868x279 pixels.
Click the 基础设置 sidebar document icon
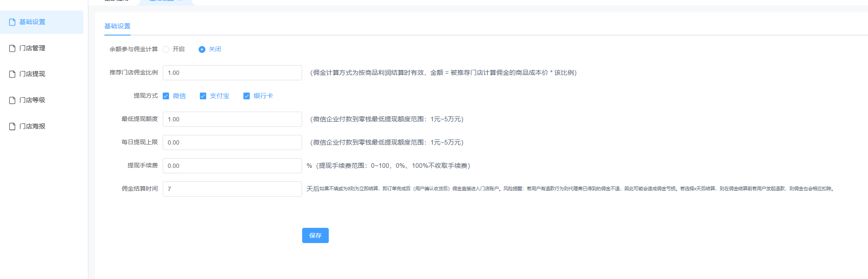coord(12,22)
